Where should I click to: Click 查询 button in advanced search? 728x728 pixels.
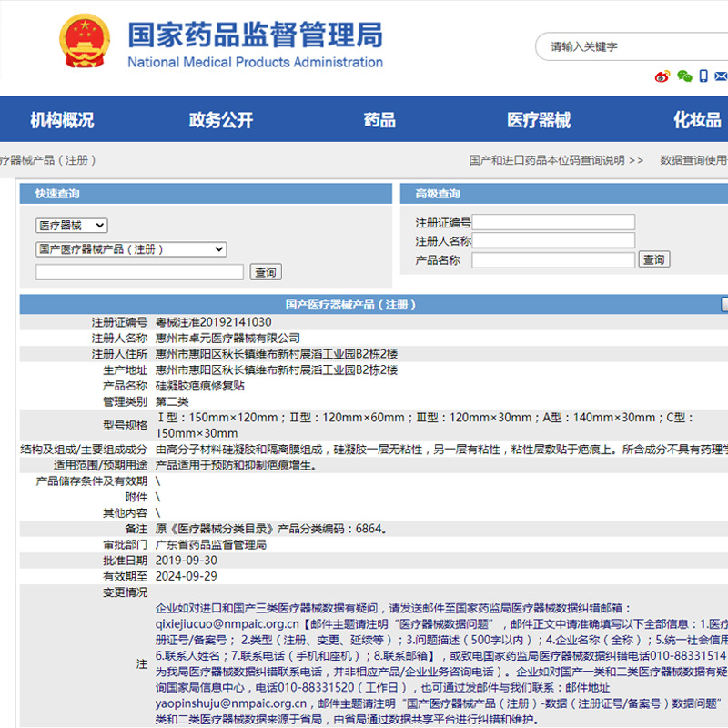click(x=653, y=259)
